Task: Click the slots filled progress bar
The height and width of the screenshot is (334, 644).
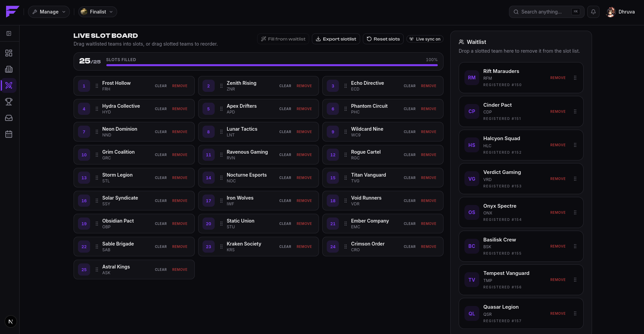Action: 272,65
